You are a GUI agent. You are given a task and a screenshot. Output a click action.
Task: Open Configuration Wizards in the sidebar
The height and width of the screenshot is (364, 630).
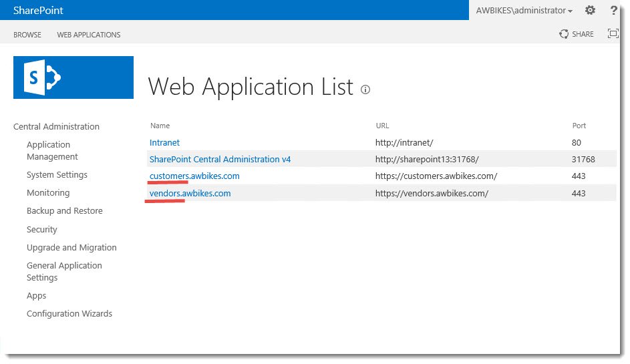(x=69, y=314)
